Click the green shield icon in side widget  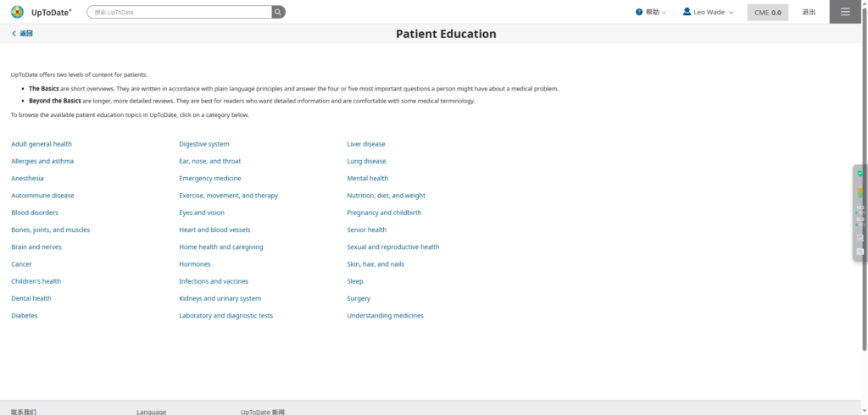click(860, 173)
